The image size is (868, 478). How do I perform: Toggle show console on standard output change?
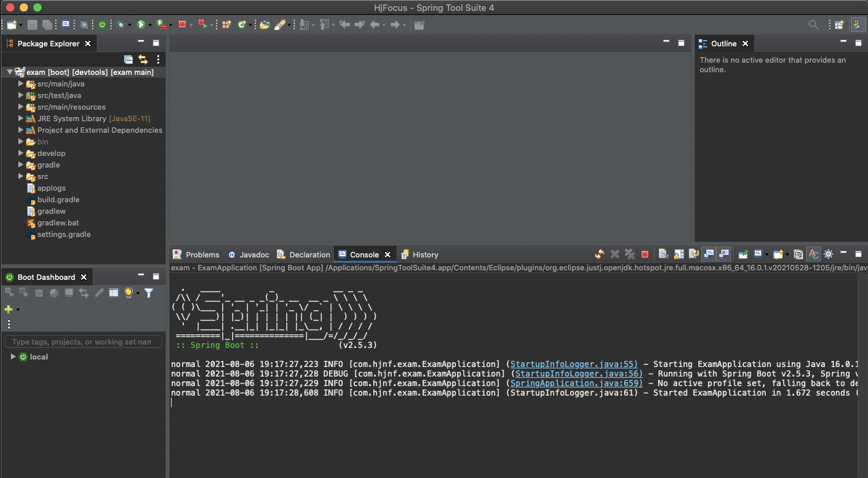(709, 254)
